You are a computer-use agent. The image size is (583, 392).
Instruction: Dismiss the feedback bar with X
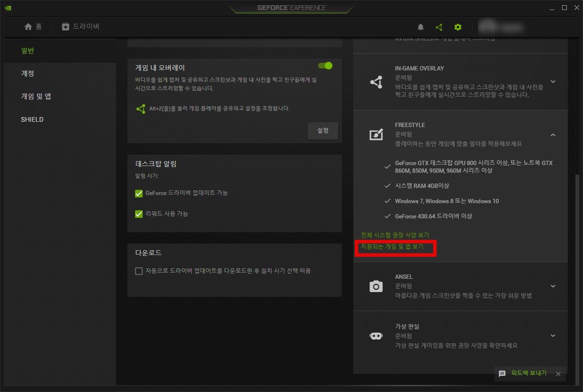[558, 374]
